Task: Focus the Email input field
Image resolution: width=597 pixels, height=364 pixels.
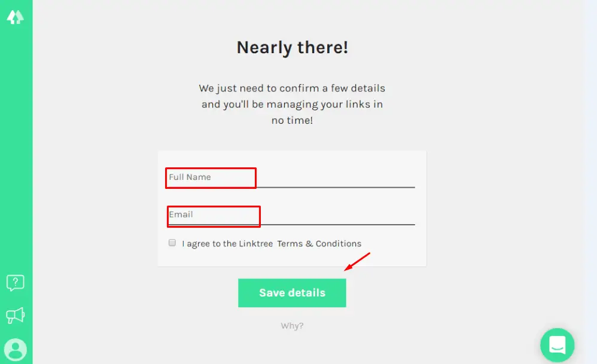Action: (291, 215)
